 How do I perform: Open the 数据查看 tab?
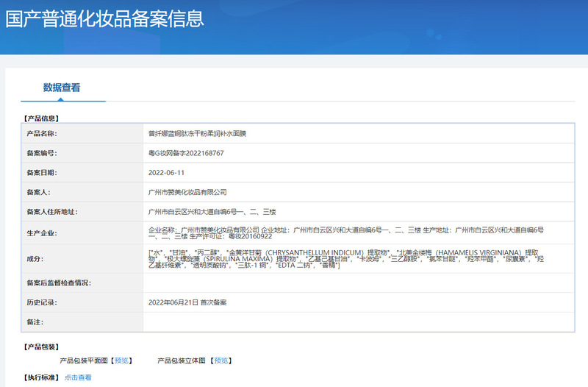coord(62,88)
